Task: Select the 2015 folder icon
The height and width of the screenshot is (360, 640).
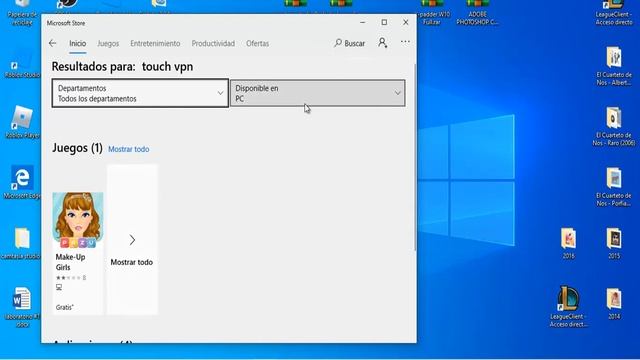Action: pyautogui.click(x=614, y=243)
